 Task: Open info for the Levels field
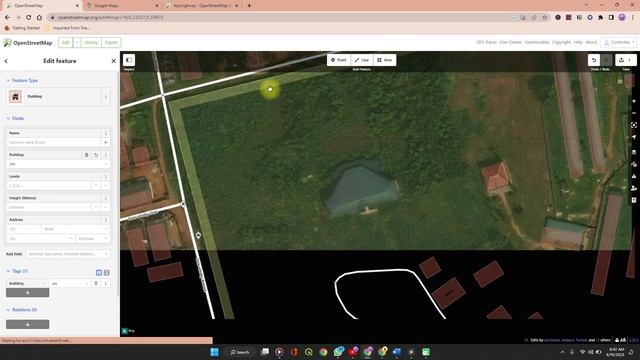click(106, 176)
